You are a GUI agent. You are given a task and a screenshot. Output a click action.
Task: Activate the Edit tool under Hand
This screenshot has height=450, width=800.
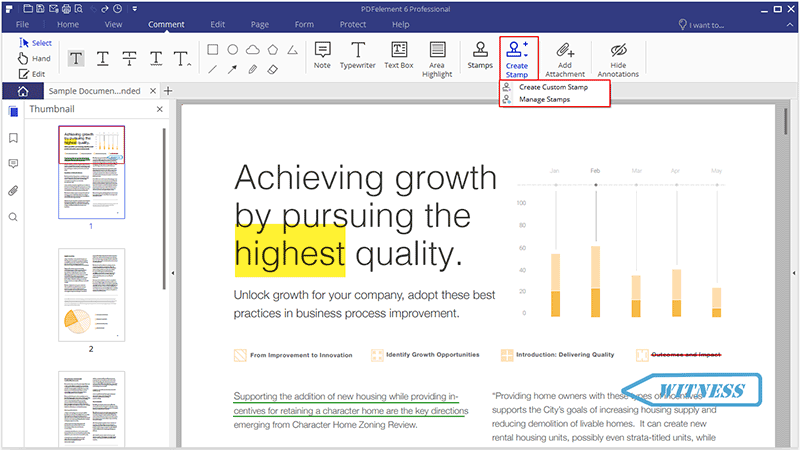coord(32,74)
